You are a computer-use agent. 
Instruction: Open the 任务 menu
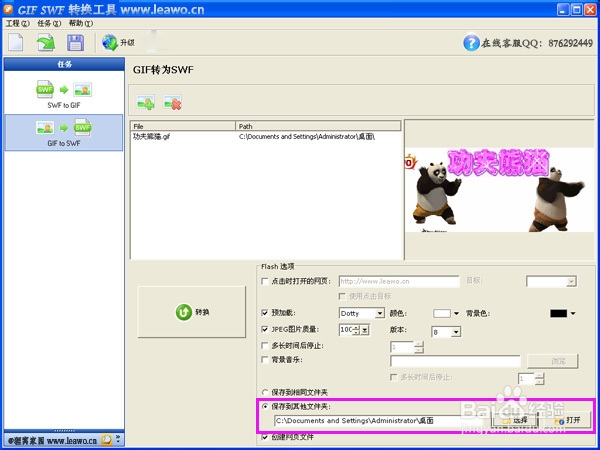coord(49,23)
